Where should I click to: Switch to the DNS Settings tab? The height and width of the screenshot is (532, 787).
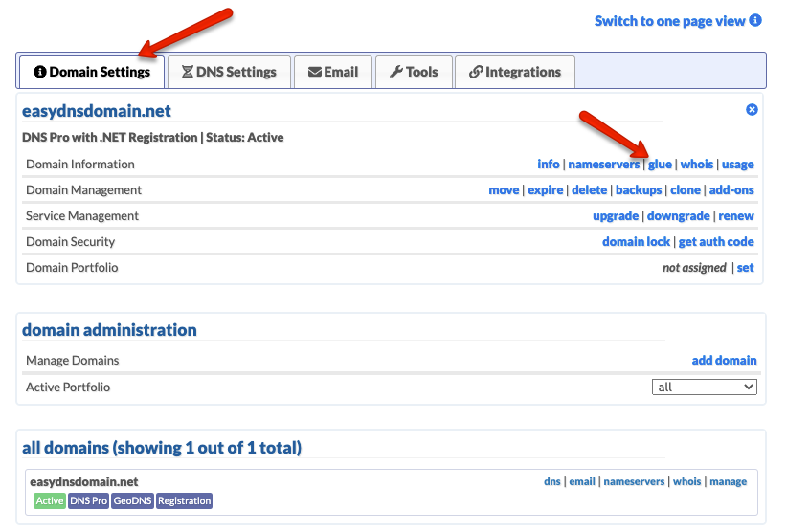[x=229, y=72]
